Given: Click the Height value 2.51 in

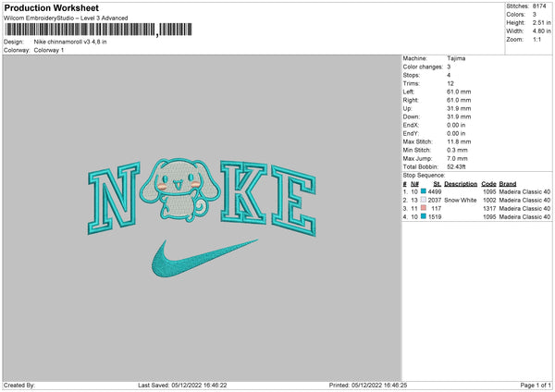Looking at the screenshot, I should [541, 22].
